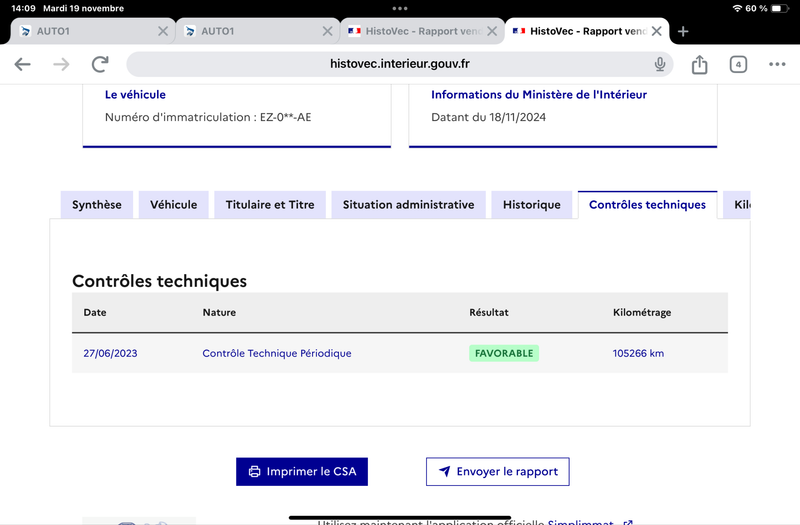Image resolution: width=800 pixels, height=525 pixels.
Task: Open the Synthèse tab
Action: 97,205
